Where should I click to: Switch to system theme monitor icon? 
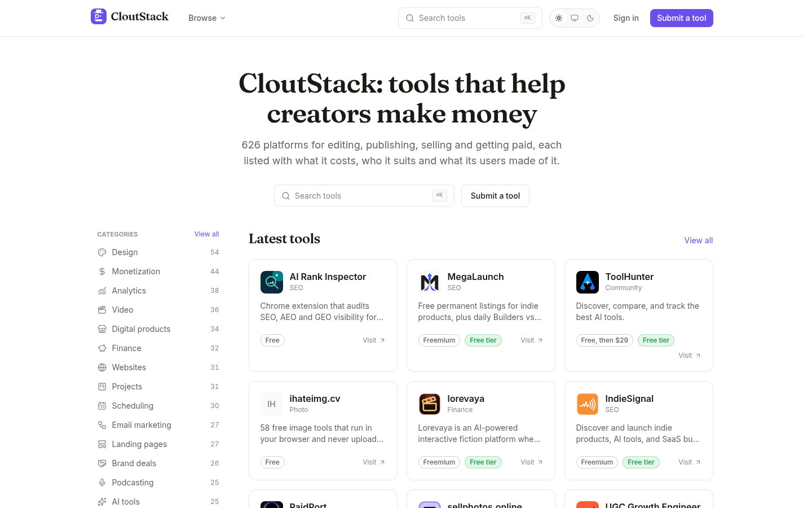[x=575, y=18]
